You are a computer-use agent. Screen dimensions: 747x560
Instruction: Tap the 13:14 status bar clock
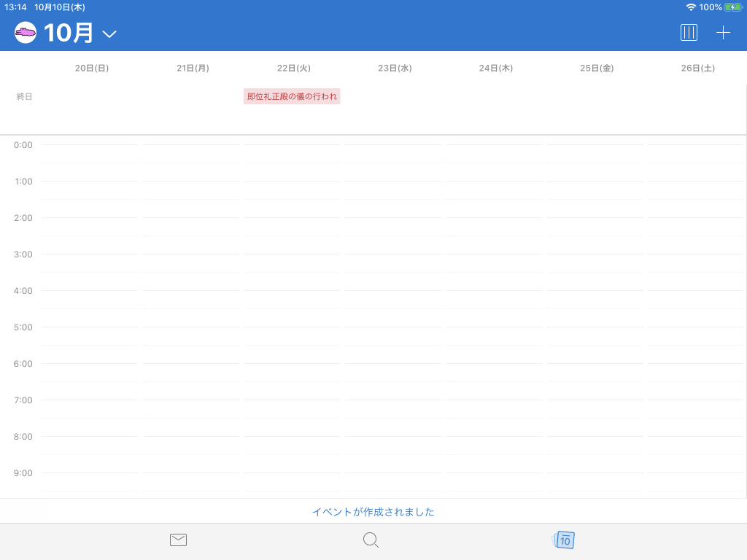(15, 7)
